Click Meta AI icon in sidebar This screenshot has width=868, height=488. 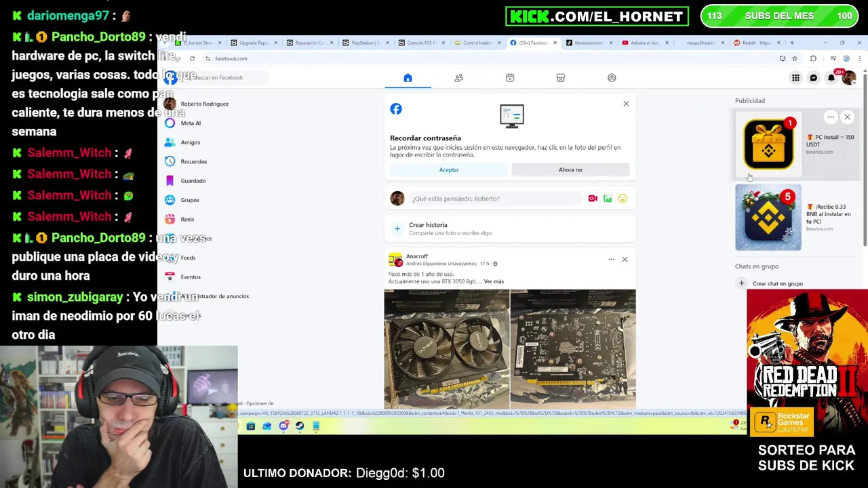click(x=170, y=123)
